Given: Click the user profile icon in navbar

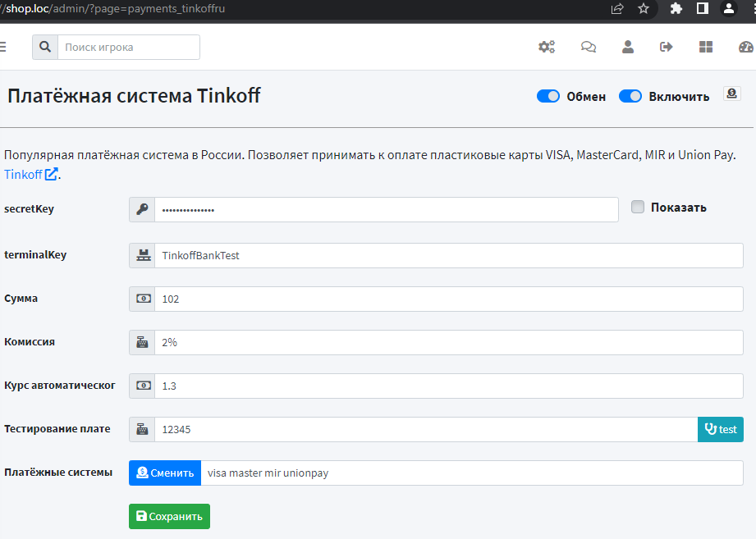Looking at the screenshot, I should tap(628, 47).
